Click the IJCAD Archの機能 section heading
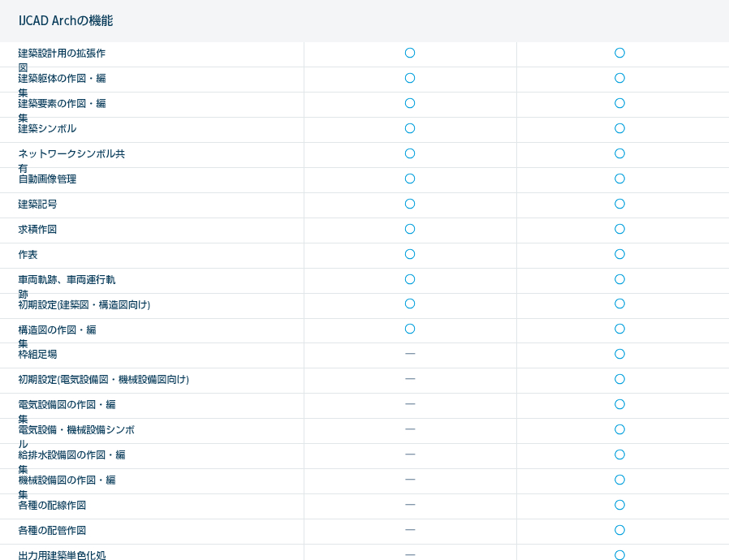The width and height of the screenshot is (729, 560). pyautogui.click(x=66, y=21)
